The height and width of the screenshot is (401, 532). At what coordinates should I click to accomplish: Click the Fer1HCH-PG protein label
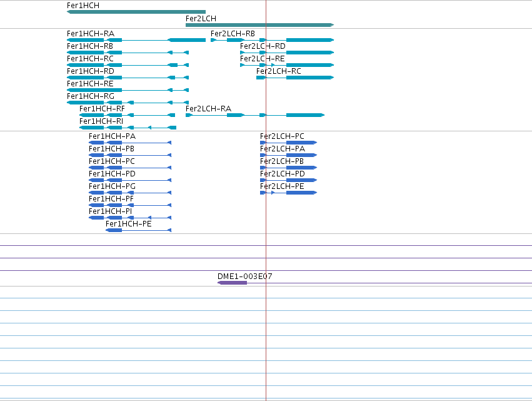coord(113,186)
